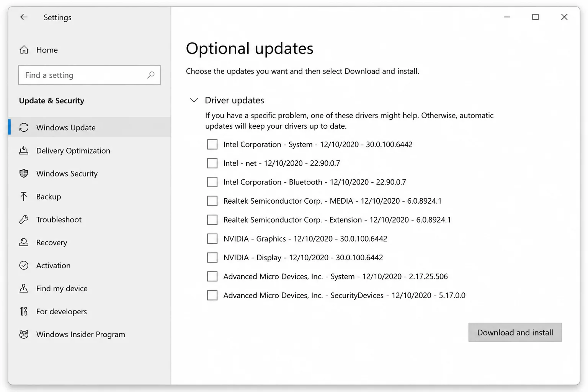Open Windows Insider Program page
This screenshot has height=392, width=588.
click(x=89, y=334)
